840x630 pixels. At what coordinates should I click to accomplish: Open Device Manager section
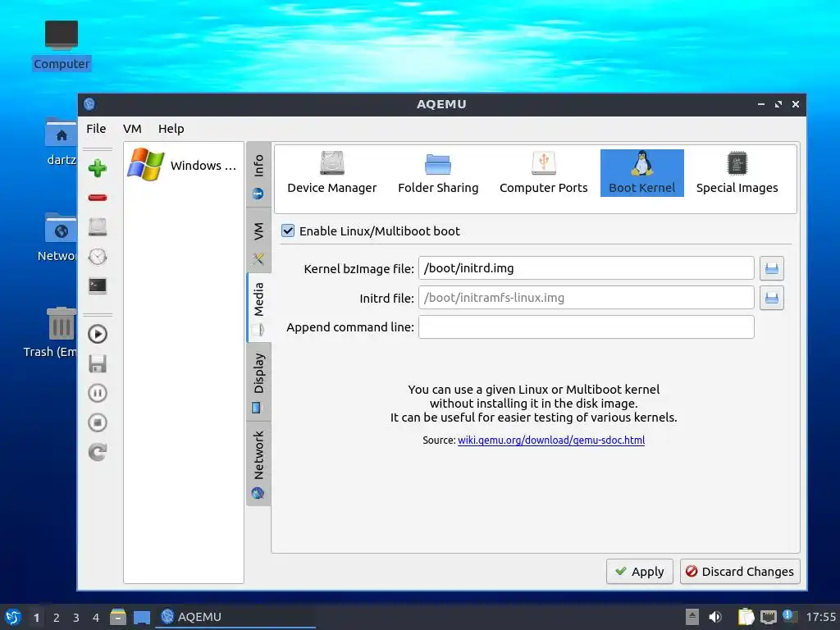tap(332, 173)
